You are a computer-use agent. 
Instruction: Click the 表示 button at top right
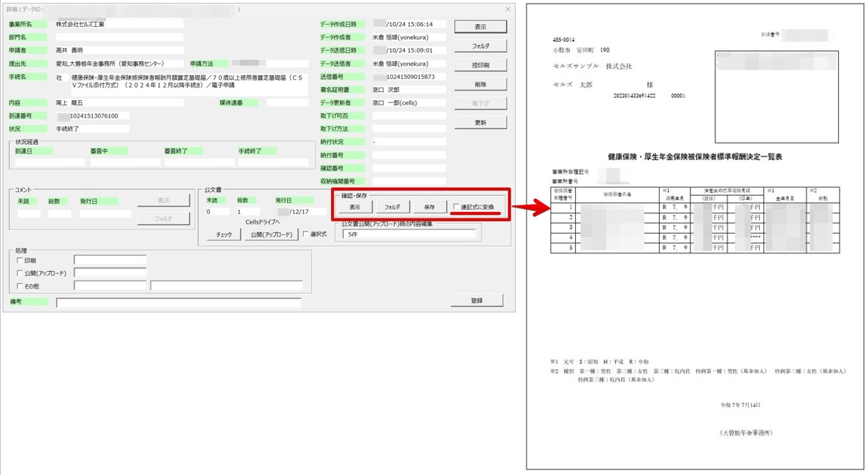tap(482, 26)
